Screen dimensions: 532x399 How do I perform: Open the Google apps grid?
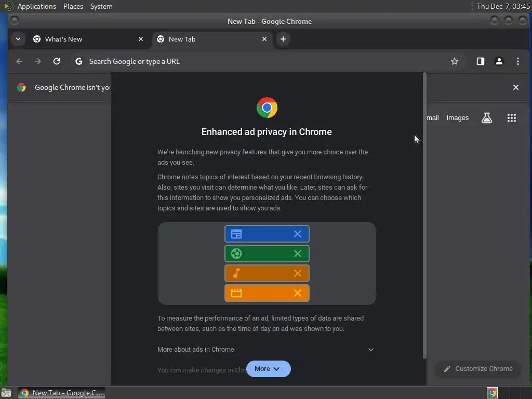(x=512, y=118)
